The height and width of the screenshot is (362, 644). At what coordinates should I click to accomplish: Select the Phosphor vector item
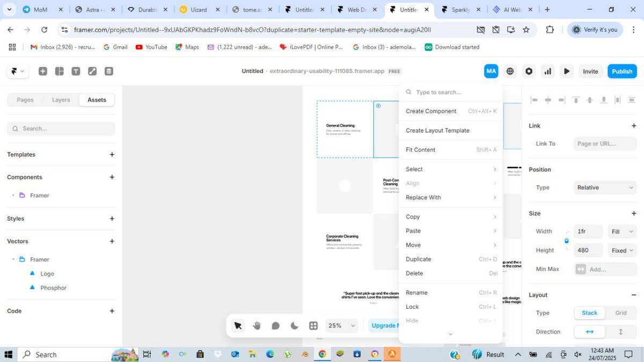[x=53, y=288]
